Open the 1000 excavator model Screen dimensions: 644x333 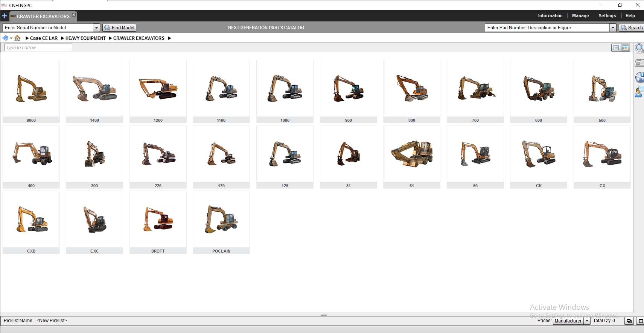(285, 91)
